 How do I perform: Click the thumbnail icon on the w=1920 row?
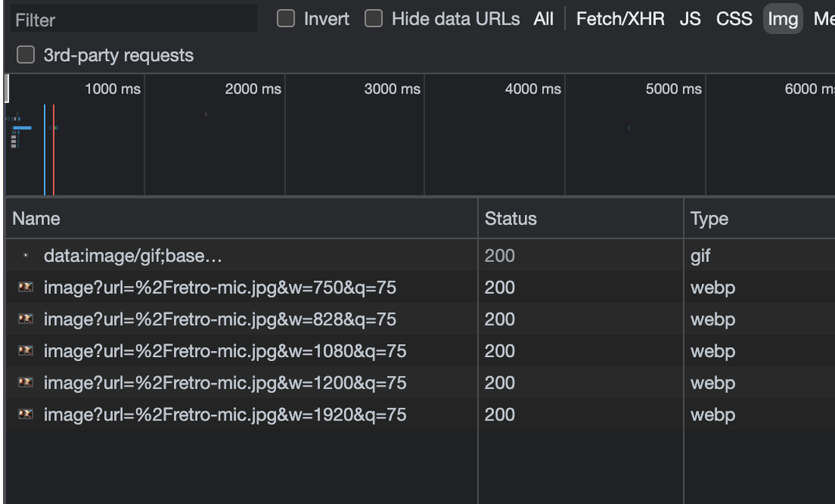pos(25,414)
